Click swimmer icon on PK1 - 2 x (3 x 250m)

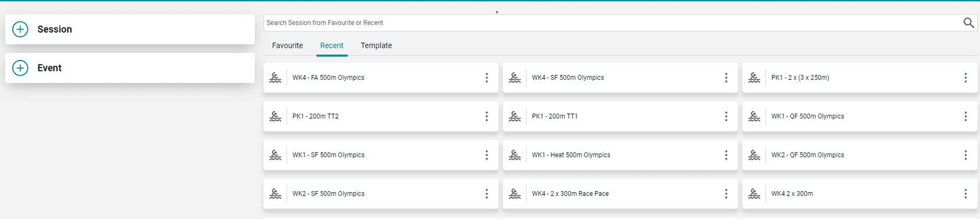(754, 77)
